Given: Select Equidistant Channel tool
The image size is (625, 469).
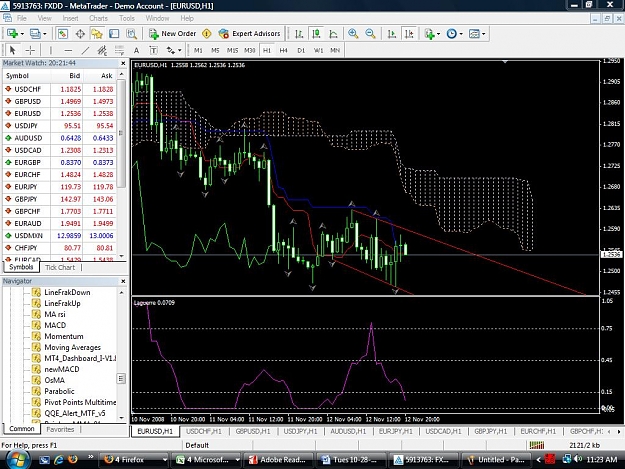Looking at the screenshot, I should click(x=102, y=50).
